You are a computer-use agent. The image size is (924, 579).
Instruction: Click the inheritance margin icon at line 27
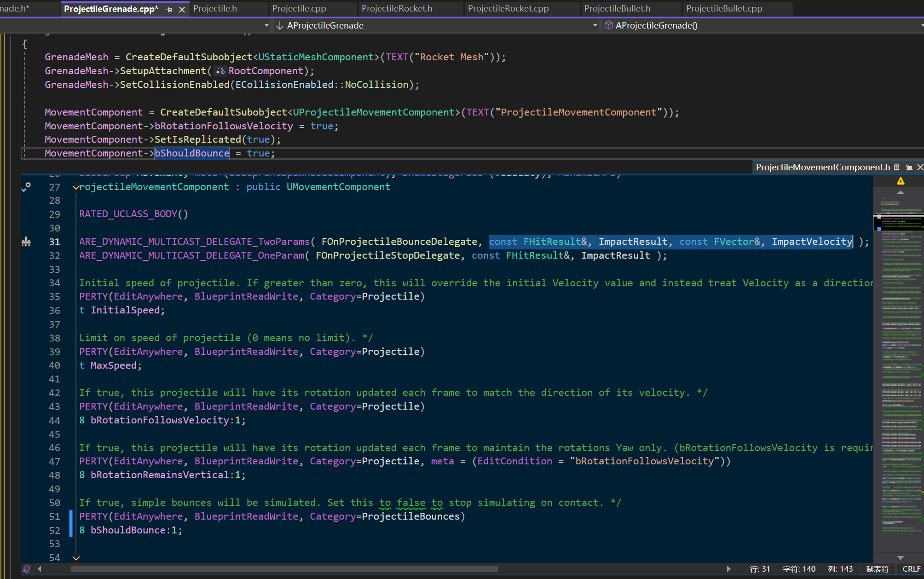[x=26, y=187]
